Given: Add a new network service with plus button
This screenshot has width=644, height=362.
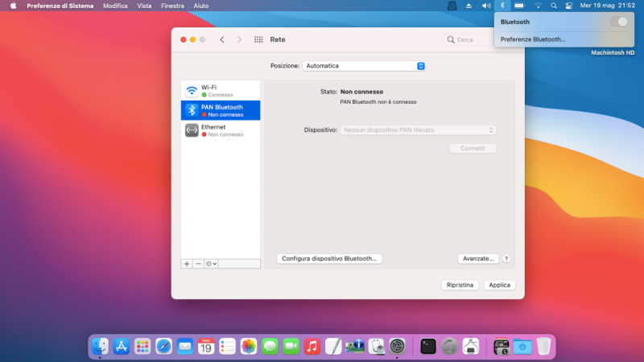Looking at the screenshot, I should pos(187,263).
